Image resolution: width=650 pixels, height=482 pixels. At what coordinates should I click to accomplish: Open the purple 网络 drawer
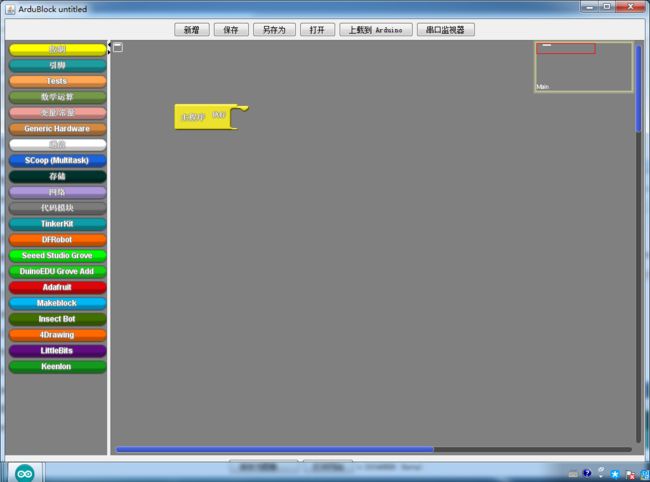[x=58, y=192]
